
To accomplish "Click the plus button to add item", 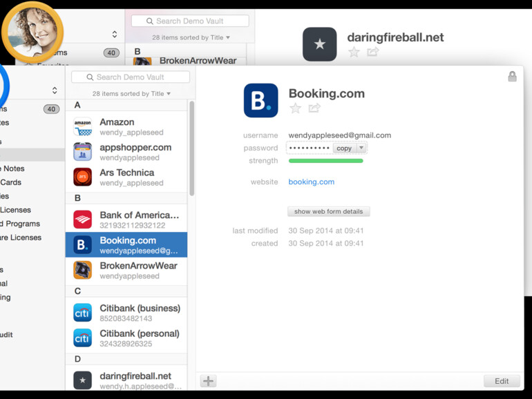I will (209, 381).
